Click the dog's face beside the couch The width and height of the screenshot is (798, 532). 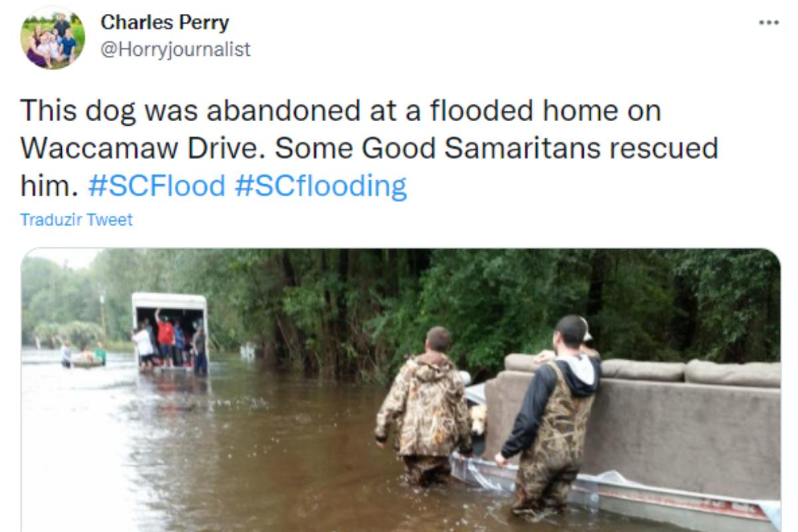click(478, 418)
